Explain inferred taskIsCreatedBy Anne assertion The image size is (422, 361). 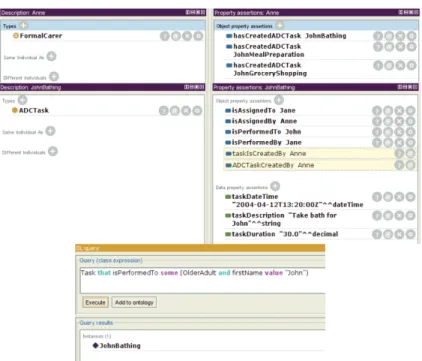coord(399,153)
